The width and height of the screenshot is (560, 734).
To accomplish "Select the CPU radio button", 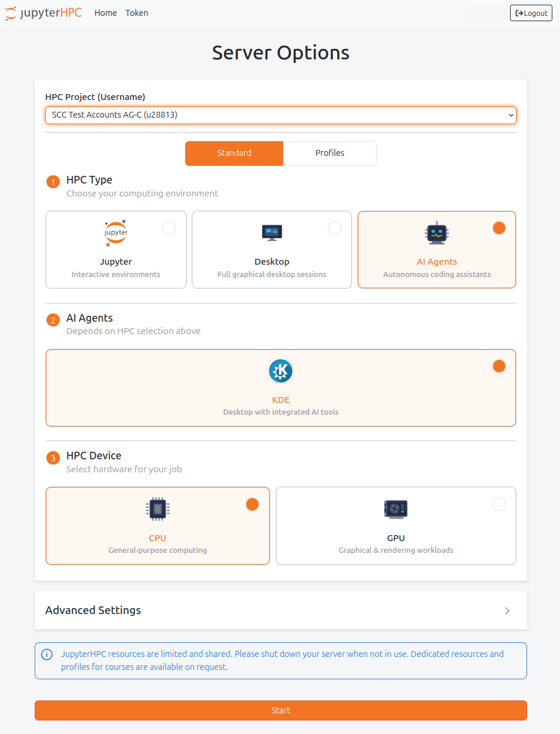I will (x=252, y=505).
